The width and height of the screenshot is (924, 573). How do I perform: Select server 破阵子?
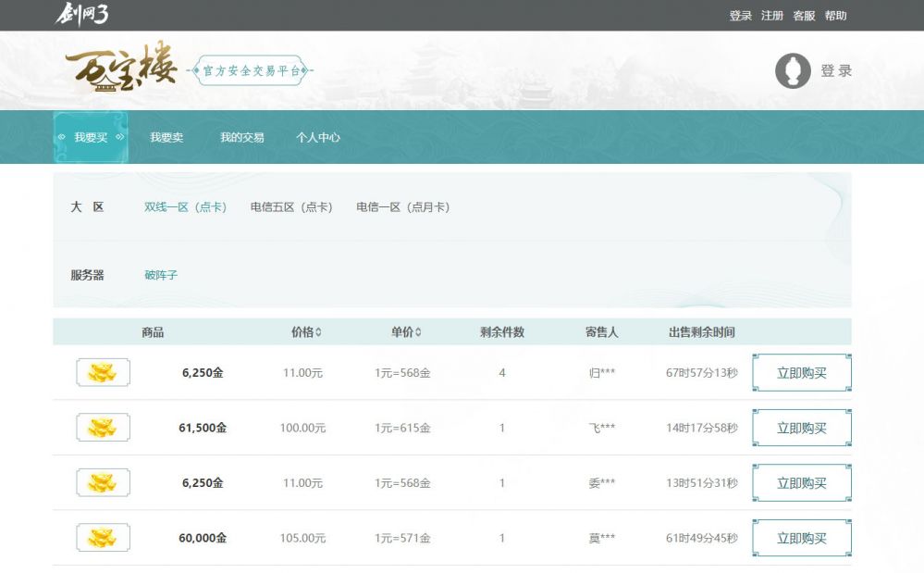(161, 275)
